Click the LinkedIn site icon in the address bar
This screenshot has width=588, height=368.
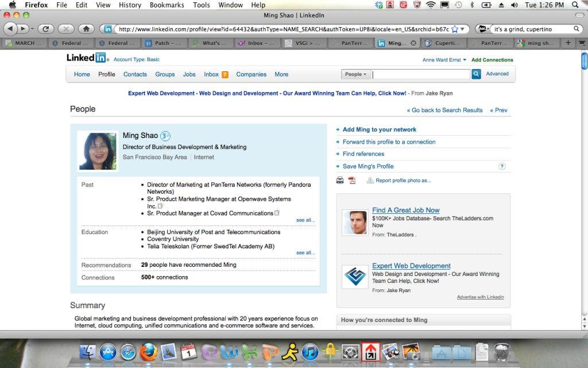(x=107, y=29)
